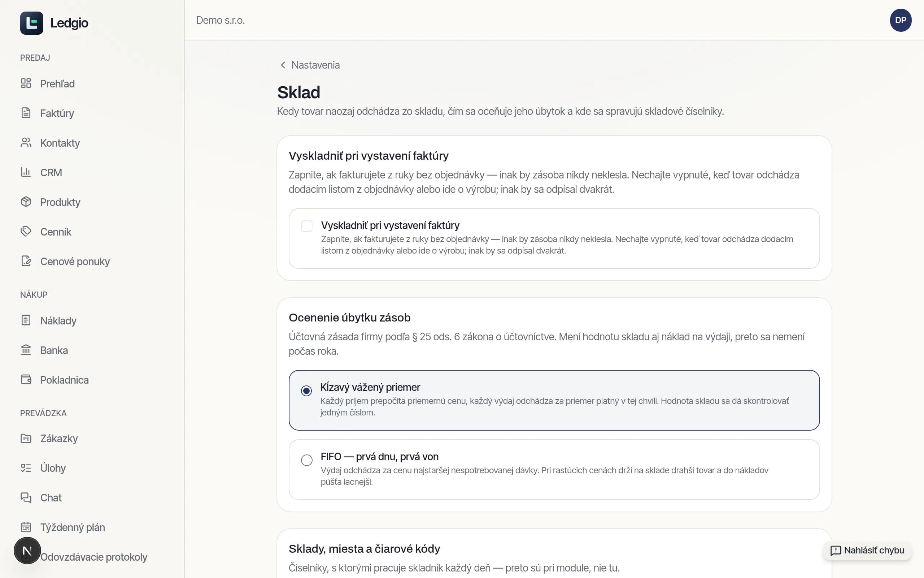Click the Nahlásiť chybu button
The image size is (924, 578).
[867, 551]
